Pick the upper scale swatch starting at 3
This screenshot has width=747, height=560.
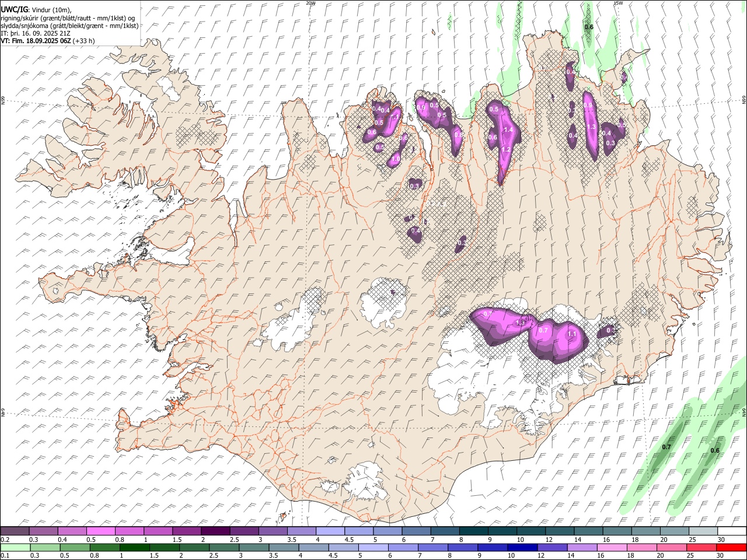(x=273, y=531)
